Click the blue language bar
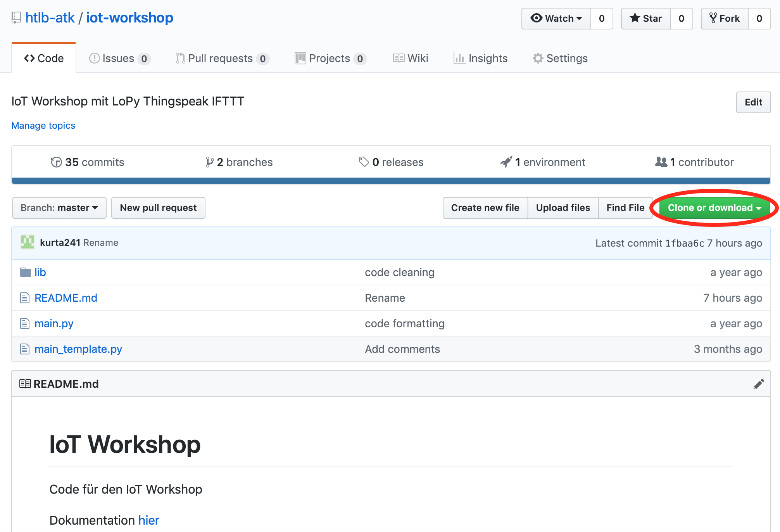780x532 pixels. [391, 181]
